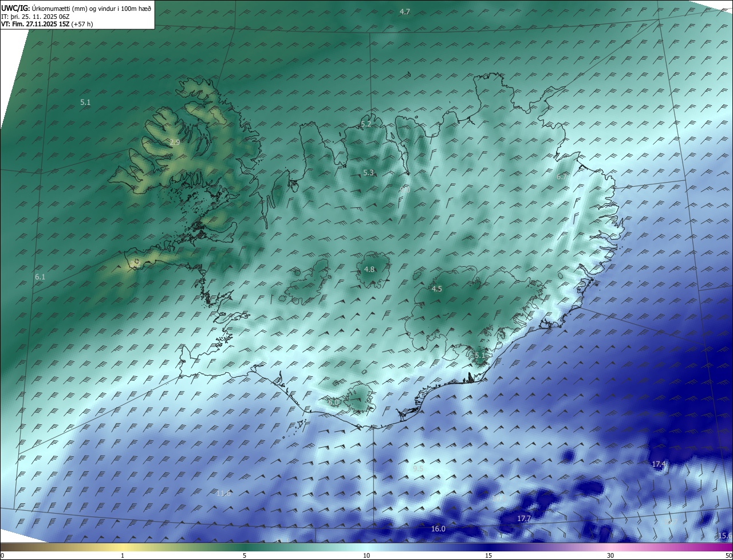Click the initial time 'IT: þri. 25. 11. 2025 06Z'

point(36,16)
